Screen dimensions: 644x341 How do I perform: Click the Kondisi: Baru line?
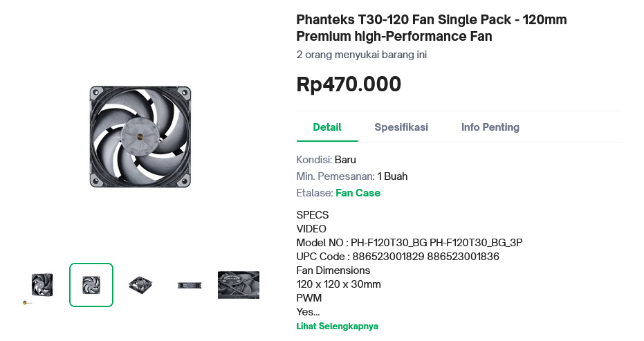coord(326,160)
